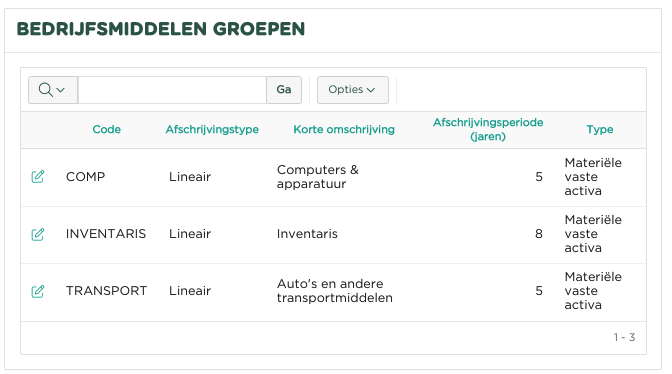Focus the report search text field

pyautogui.click(x=172, y=90)
